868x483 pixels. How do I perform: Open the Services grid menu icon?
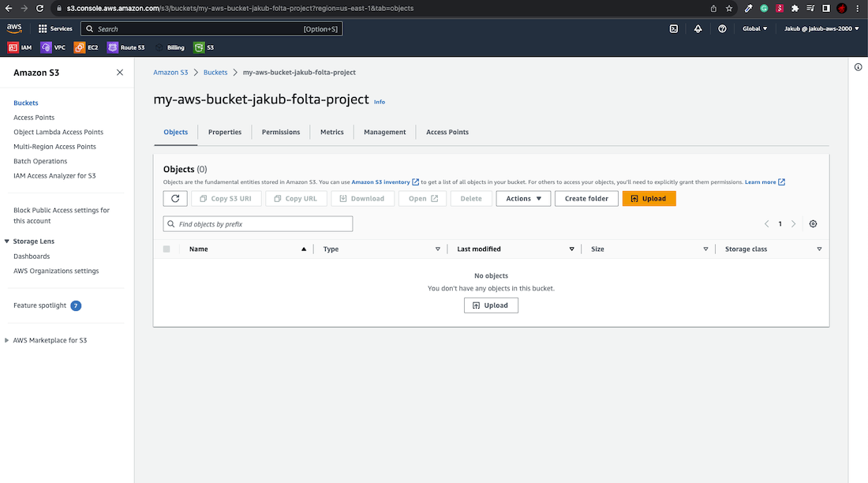coord(43,28)
